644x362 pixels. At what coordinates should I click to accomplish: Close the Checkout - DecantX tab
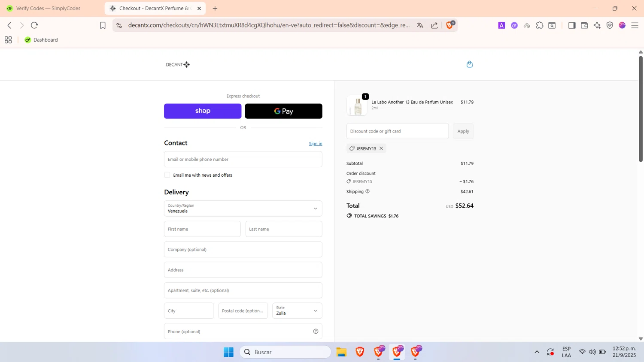point(199,8)
